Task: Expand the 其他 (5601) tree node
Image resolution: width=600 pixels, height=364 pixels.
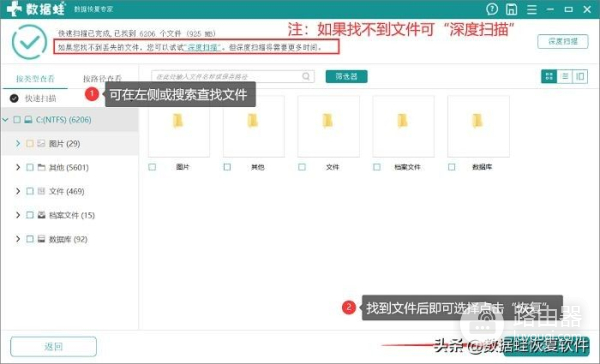Action: tap(18, 167)
